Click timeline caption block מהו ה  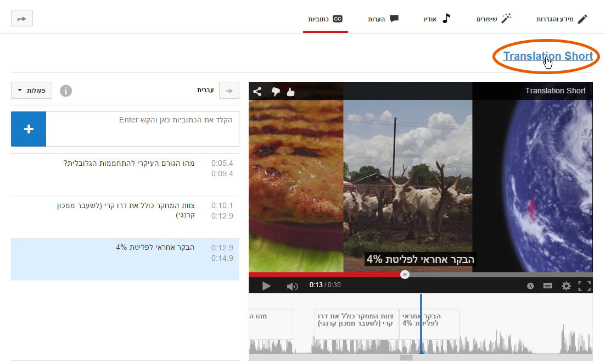271,324
